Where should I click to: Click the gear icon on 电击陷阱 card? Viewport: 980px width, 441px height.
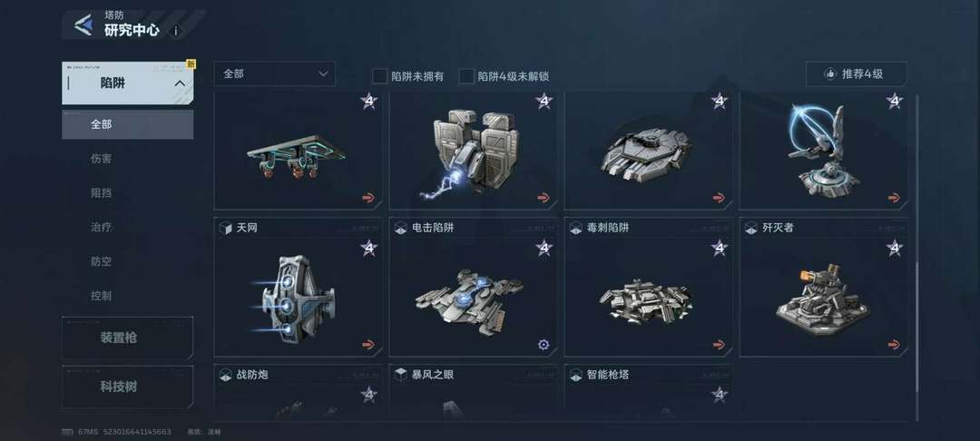tap(544, 344)
